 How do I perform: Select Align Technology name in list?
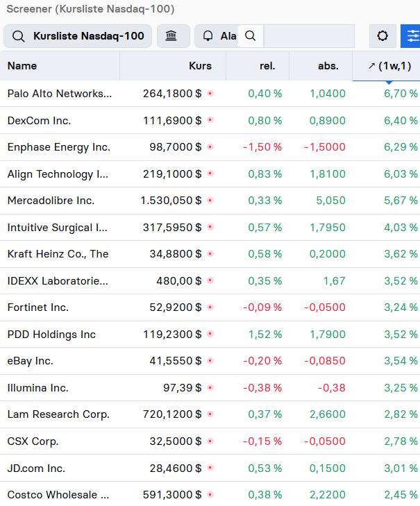[58, 174]
